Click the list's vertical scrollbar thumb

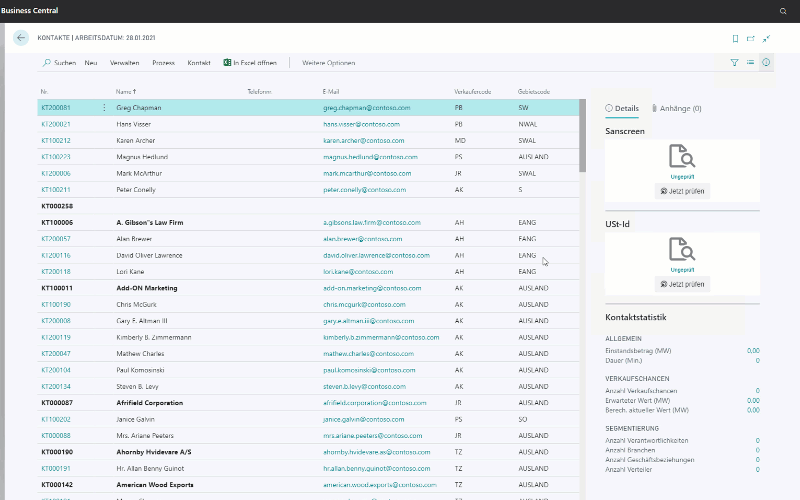click(x=582, y=136)
